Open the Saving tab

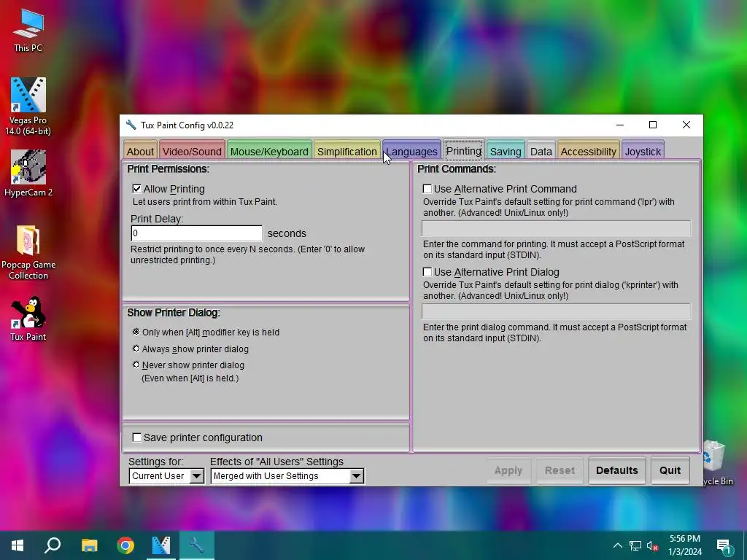(x=506, y=151)
